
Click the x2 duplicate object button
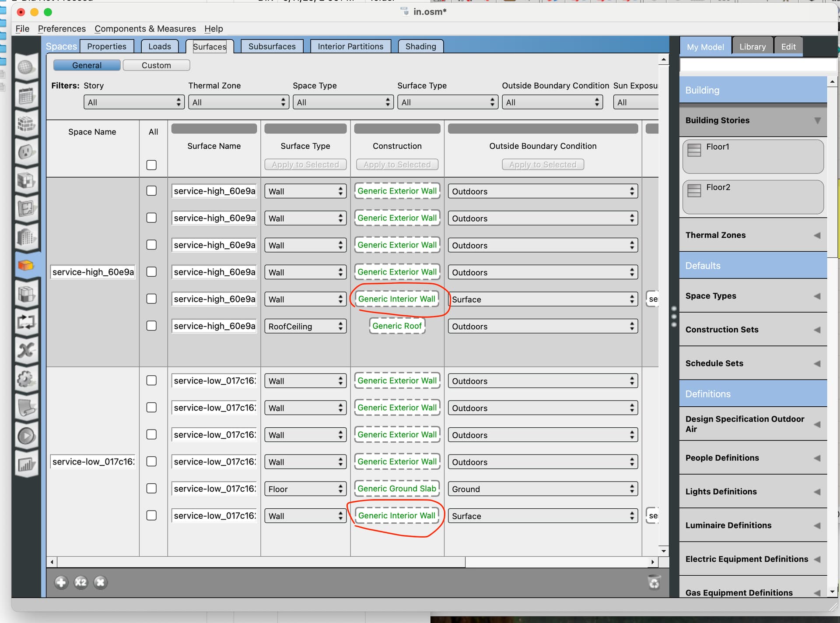[x=81, y=582]
